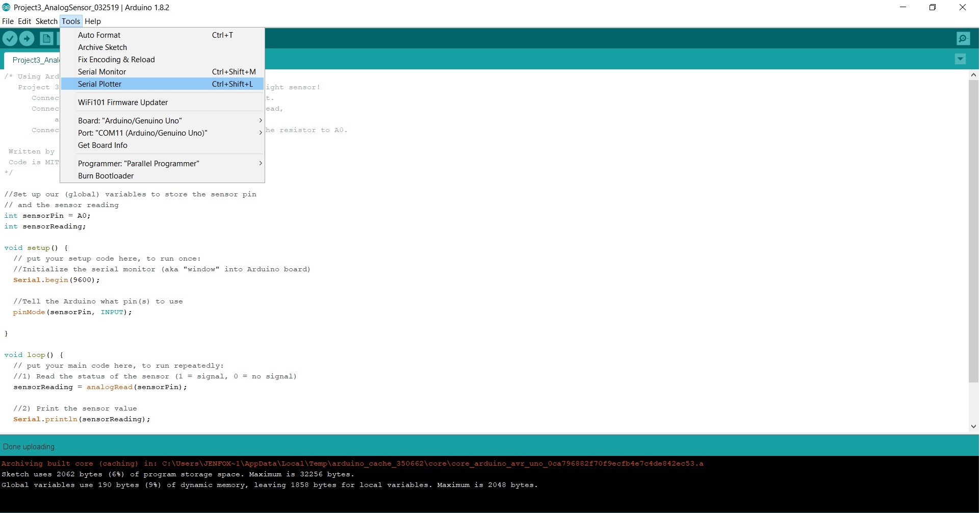Select Serial Plotter from the Tools menu
The image size is (980, 513).
point(100,84)
